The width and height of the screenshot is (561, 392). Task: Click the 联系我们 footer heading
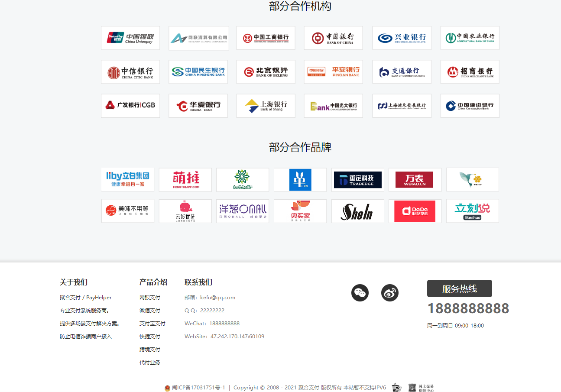coord(198,282)
